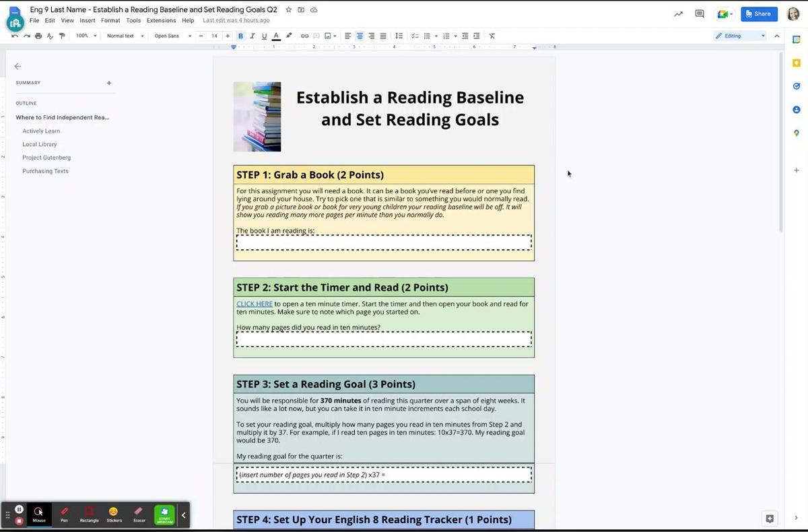Set right text alignment
Screen dimensions: 808x532
(371, 36)
